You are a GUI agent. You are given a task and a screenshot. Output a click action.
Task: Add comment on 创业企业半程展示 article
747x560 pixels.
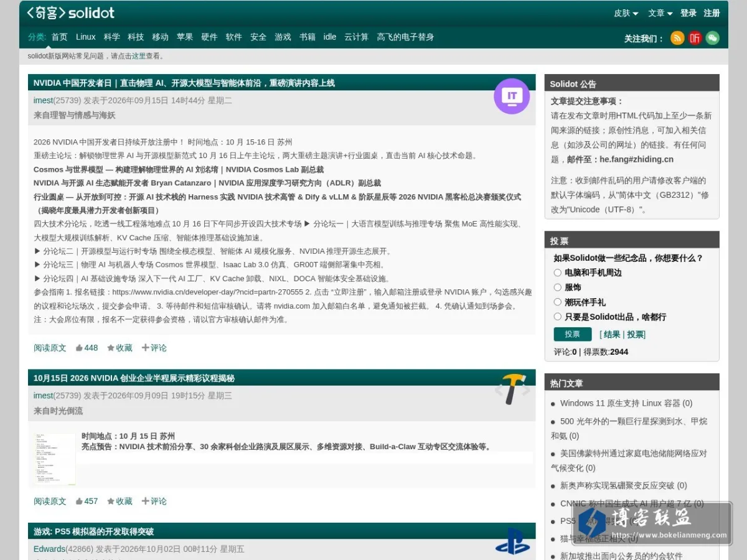154,501
